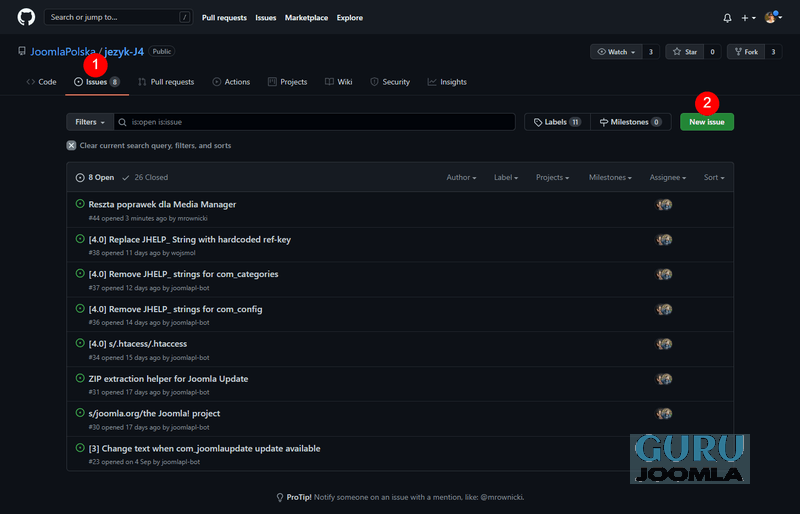Switch to the Actions tab
Screen dimensions: 800x514
231,82
